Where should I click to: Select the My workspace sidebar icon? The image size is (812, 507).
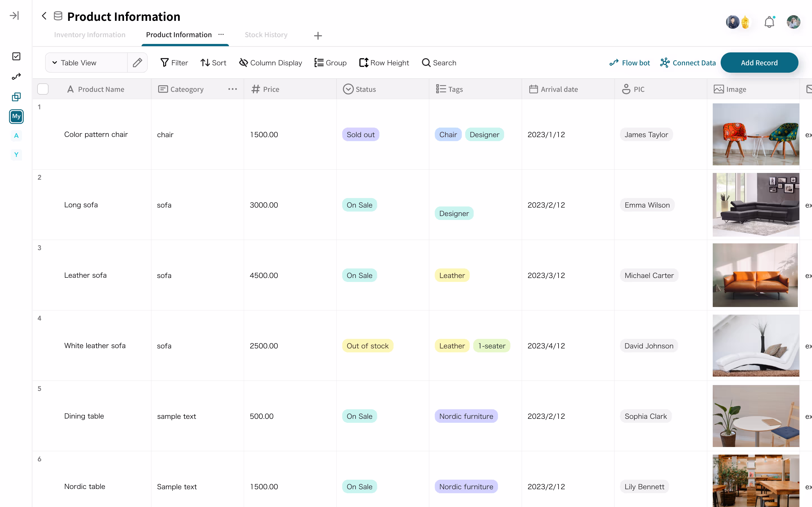pos(16,116)
